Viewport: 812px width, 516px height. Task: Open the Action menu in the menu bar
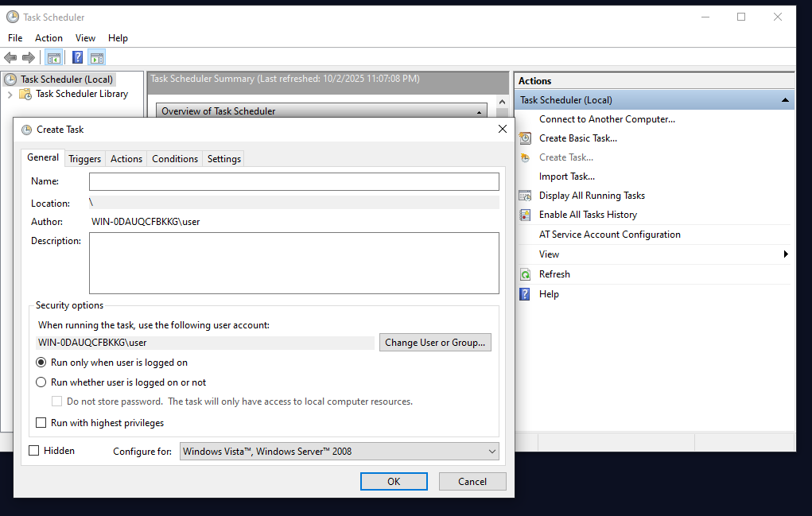pyautogui.click(x=49, y=38)
